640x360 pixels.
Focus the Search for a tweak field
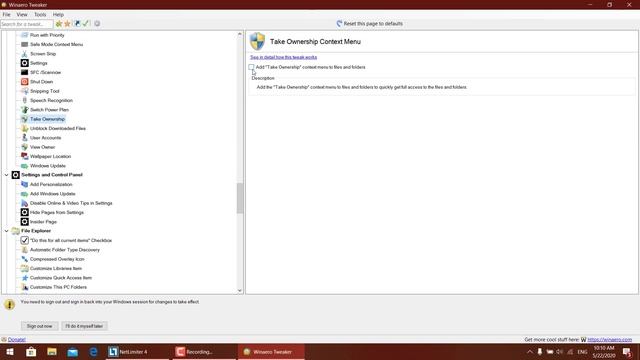click(27, 24)
